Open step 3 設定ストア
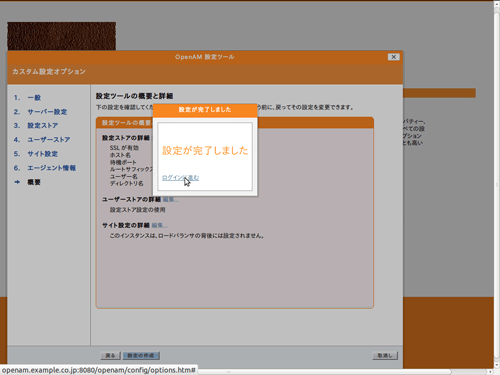The image size is (500, 375). 42,126
